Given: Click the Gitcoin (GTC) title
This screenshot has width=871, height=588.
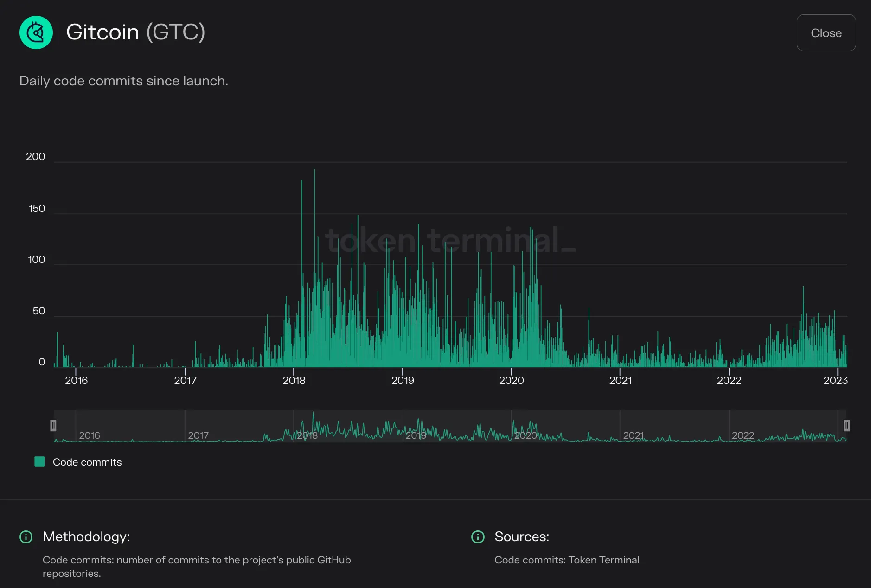Looking at the screenshot, I should coord(135,32).
